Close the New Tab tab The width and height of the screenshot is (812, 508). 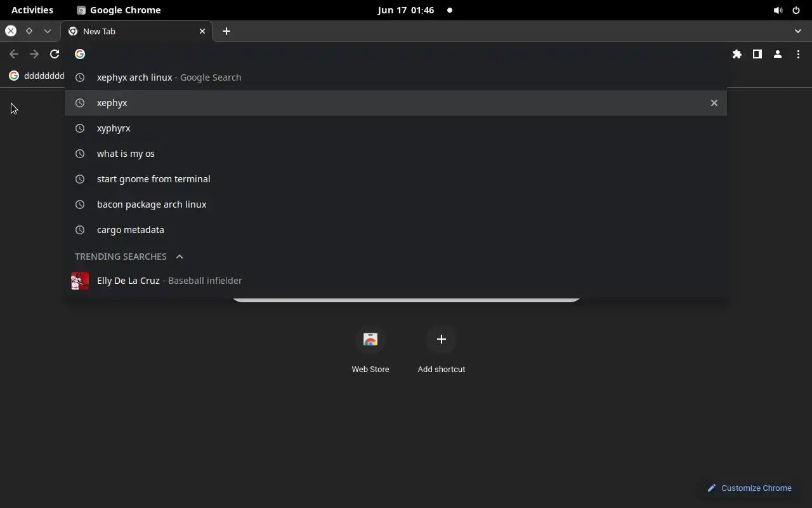pos(202,31)
